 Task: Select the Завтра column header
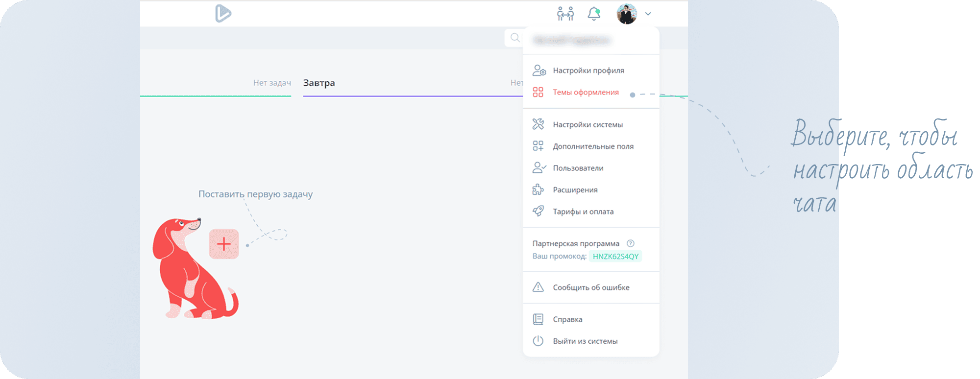click(319, 83)
